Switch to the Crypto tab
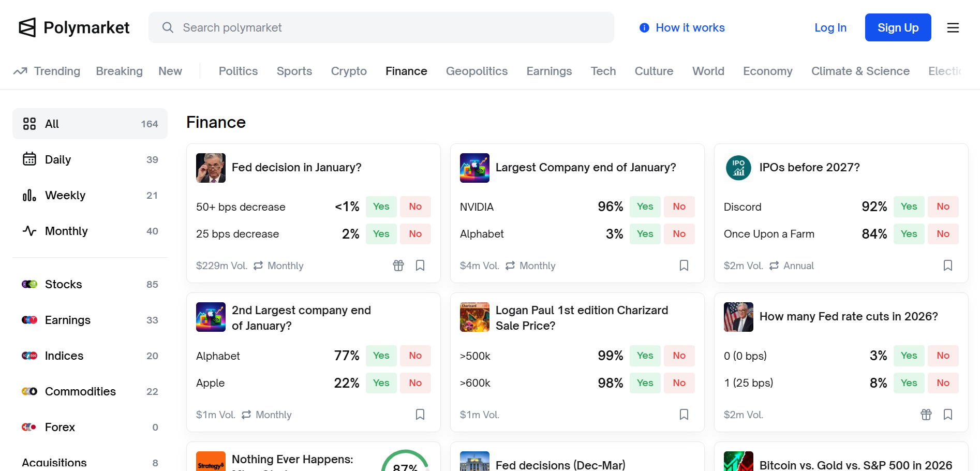Screen dimensions: 980x471 (x=349, y=71)
